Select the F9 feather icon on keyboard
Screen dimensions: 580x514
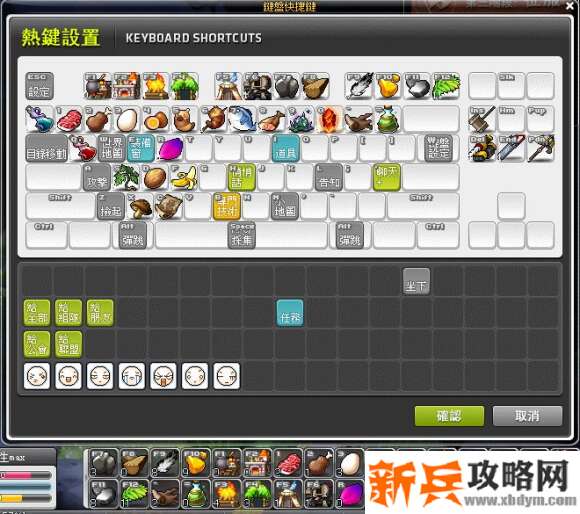tap(358, 86)
